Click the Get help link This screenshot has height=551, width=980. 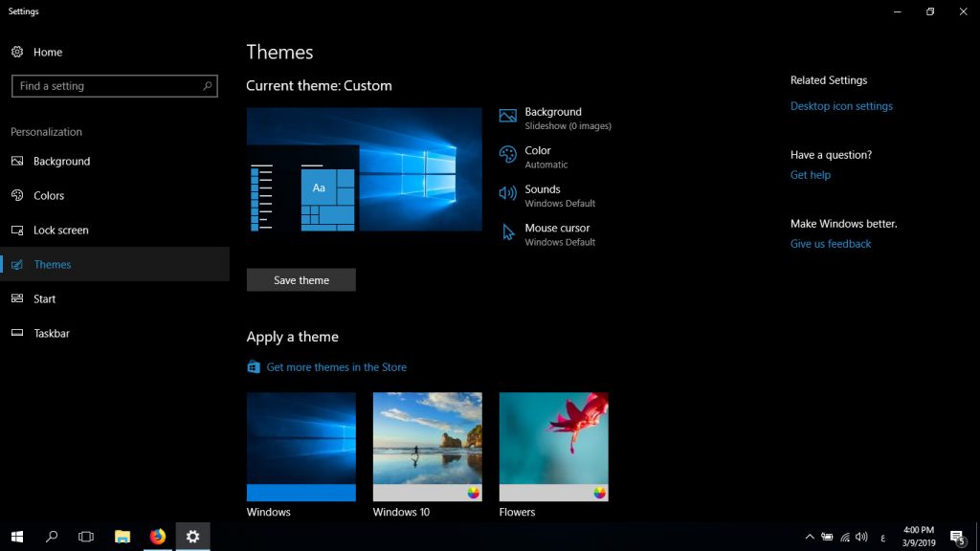[x=810, y=175]
